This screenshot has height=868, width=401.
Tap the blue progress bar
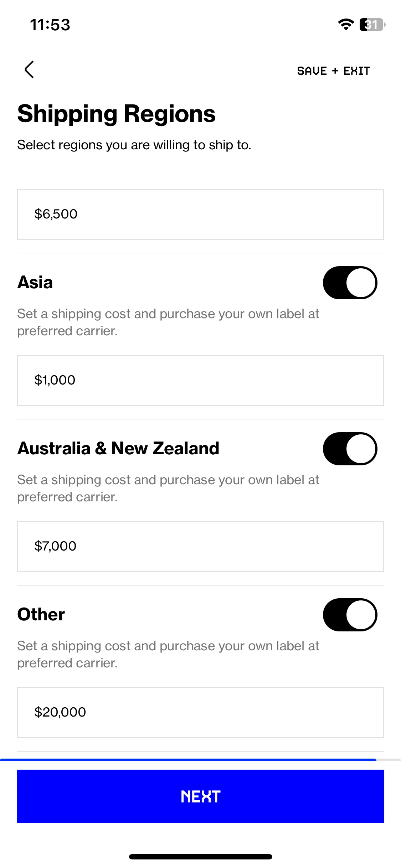click(x=188, y=760)
